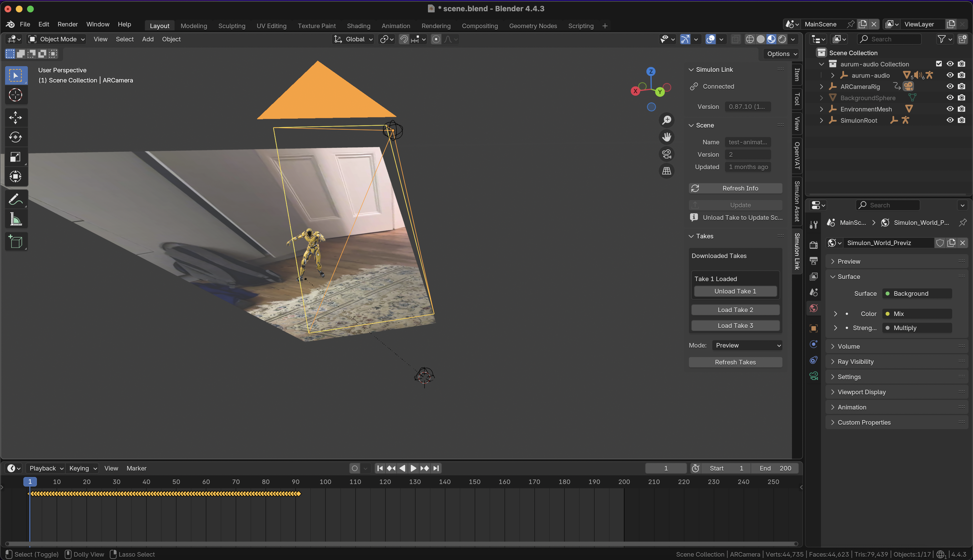This screenshot has height=560, width=973.
Task: Select the Move tool in toolbar
Action: pos(15,118)
